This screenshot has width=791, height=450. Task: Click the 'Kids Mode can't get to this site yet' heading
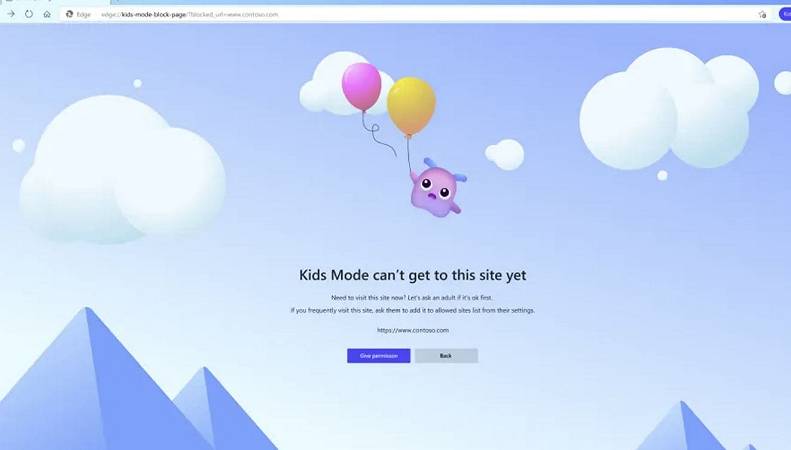(x=413, y=275)
